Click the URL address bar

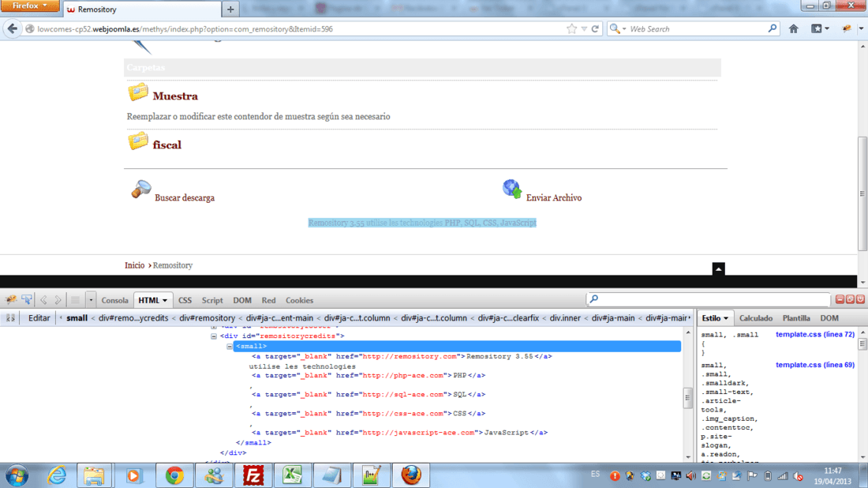click(x=299, y=28)
